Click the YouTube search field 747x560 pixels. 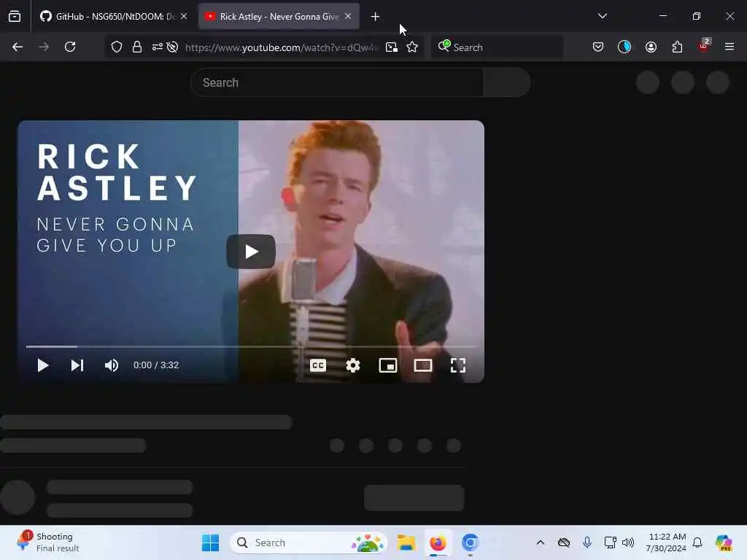(337, 82)
